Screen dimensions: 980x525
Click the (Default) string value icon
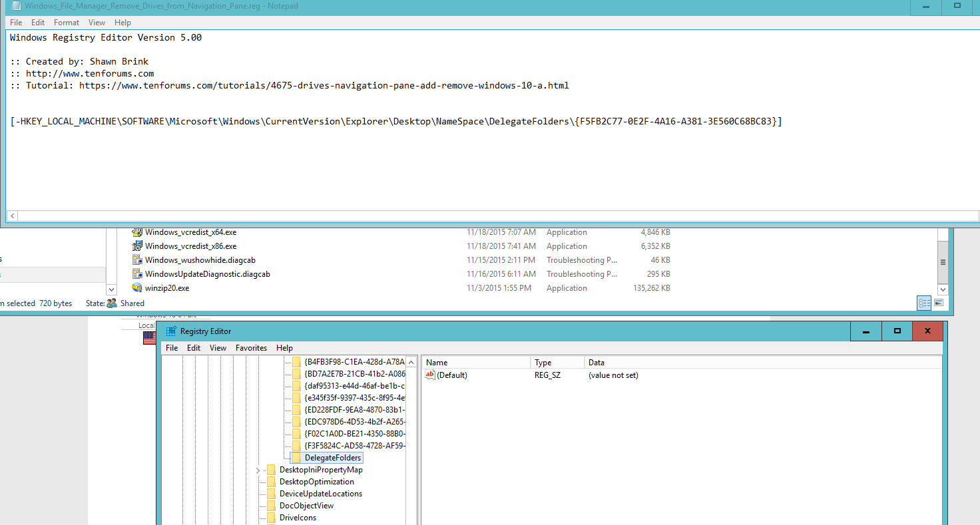coord(429,375)
